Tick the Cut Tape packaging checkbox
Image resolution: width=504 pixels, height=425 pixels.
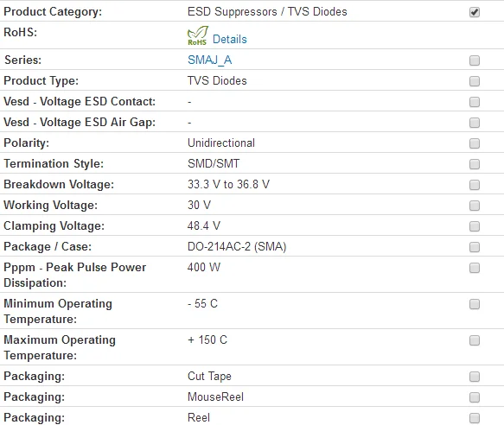(475, 377)
